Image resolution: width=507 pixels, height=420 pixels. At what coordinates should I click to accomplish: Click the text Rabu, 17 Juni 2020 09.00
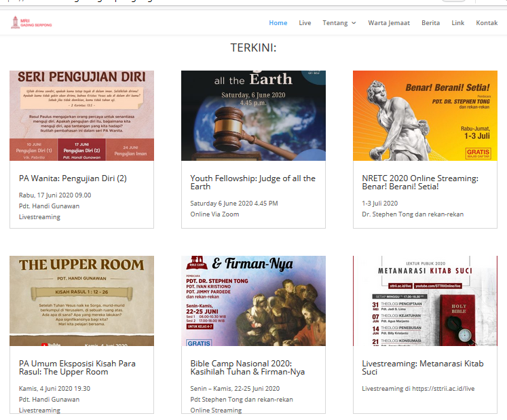pos(55,195)
